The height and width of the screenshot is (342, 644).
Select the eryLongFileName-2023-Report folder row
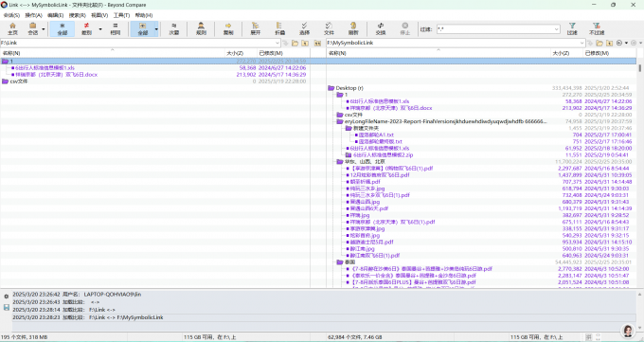click(481, 121)
